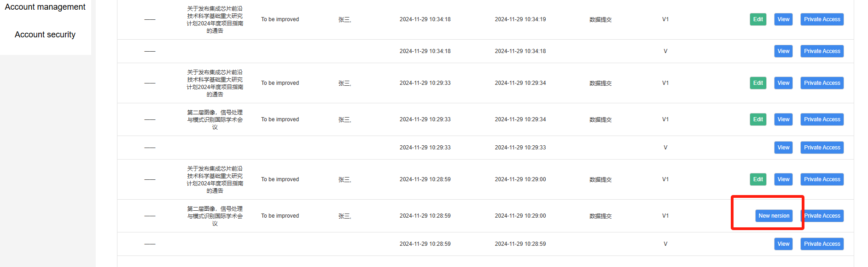Edit the 第二届图像 entry created 10:29:33

(758, 119)
